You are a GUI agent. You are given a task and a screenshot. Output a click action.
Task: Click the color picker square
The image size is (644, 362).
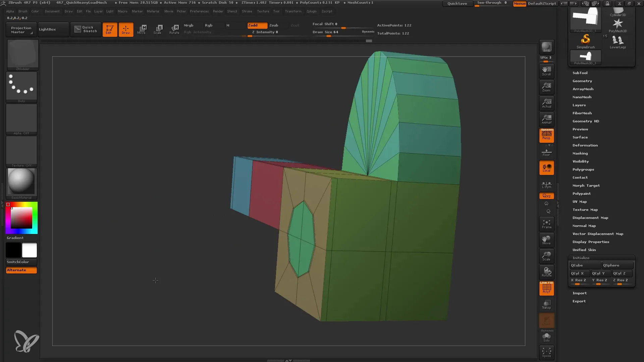[x=21, y=218]
